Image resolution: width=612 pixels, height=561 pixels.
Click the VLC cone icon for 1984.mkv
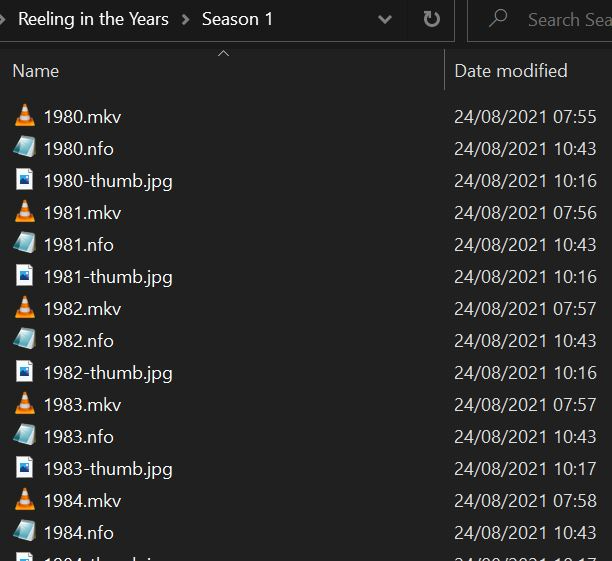[25, 500]
